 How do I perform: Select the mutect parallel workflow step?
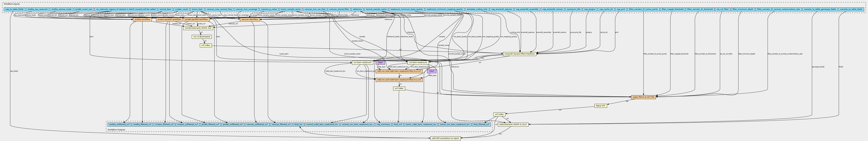point(169,20)
